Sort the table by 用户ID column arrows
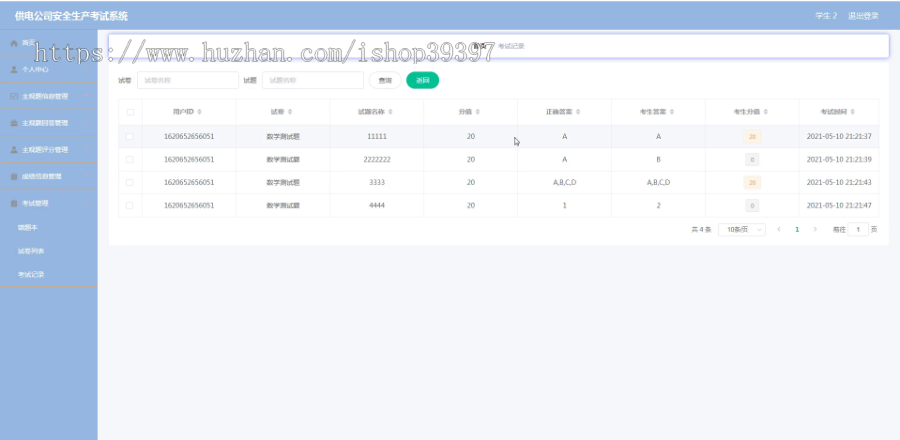Image resolution: width=900 pixels, height=440 pixels. 199,112
